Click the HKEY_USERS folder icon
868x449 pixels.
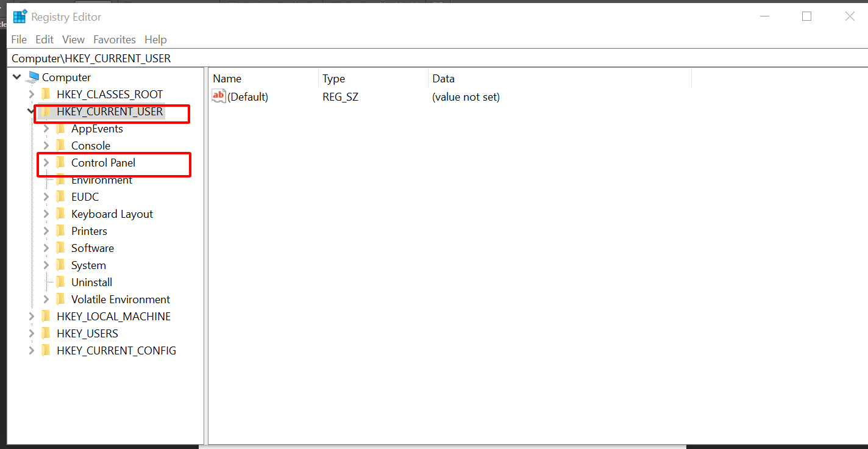point(45,333)
